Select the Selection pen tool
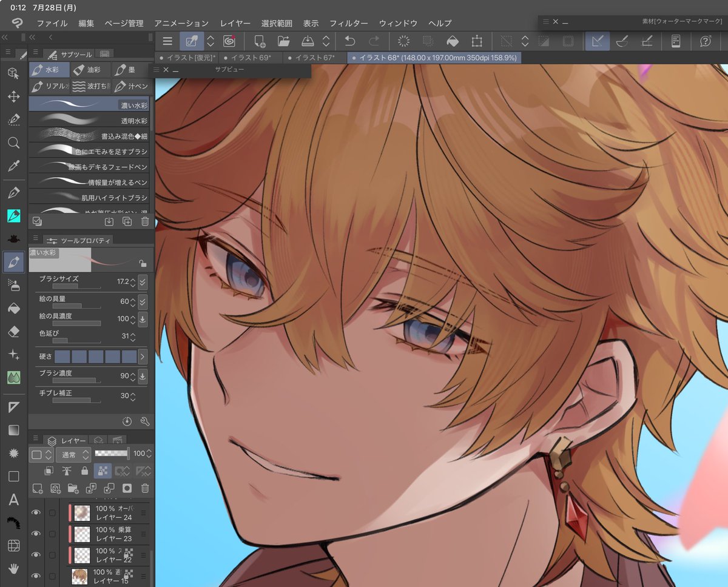This screenshot has height=587, width=728. point(13,119)
